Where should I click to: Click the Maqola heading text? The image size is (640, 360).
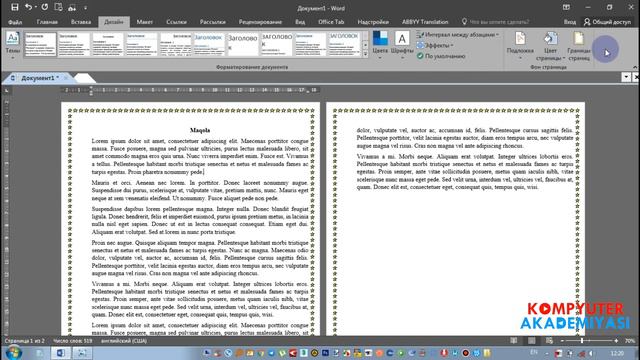(x=200, y=130)
